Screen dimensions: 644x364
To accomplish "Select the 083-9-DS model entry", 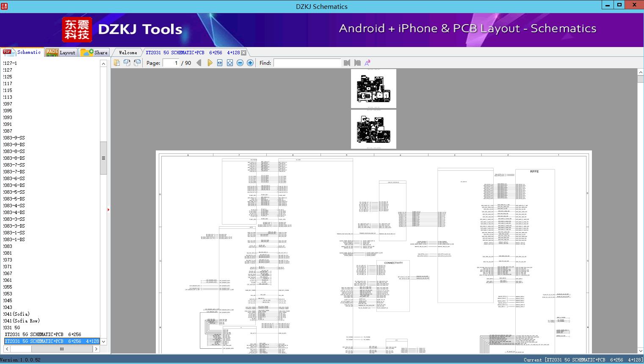I will (x=14, y=144).
